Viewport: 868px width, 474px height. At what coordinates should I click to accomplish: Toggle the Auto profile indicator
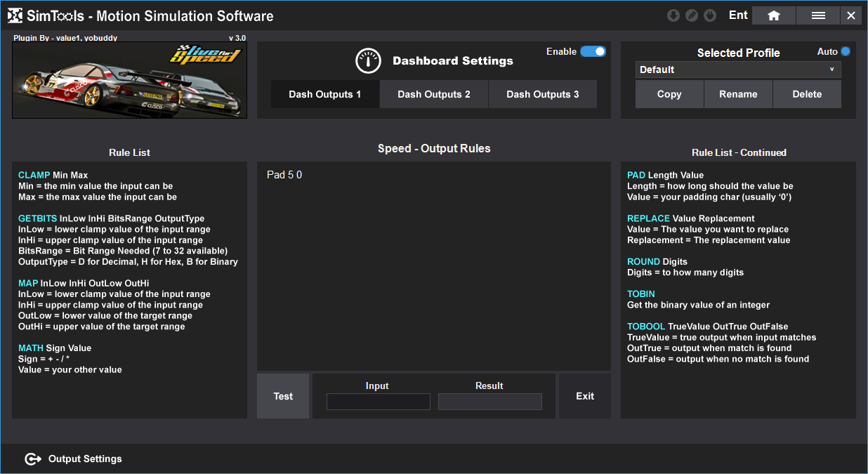[845, 51]
